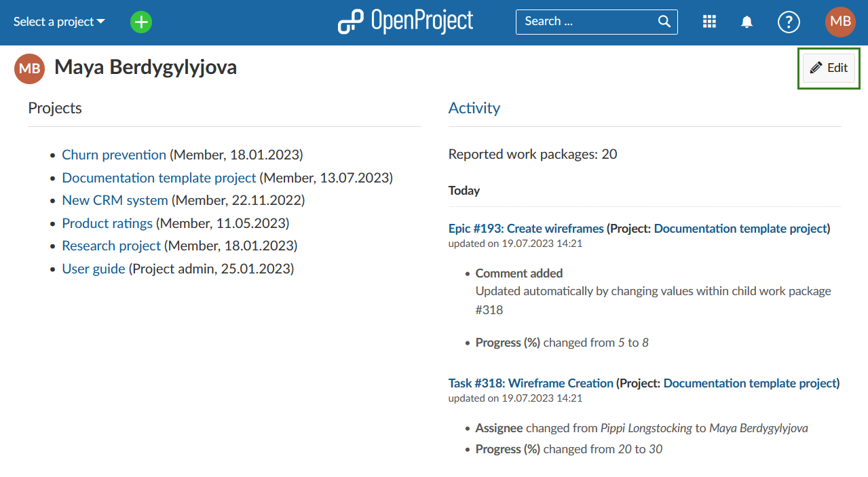Open the help question mark menu

click(788, 22)
